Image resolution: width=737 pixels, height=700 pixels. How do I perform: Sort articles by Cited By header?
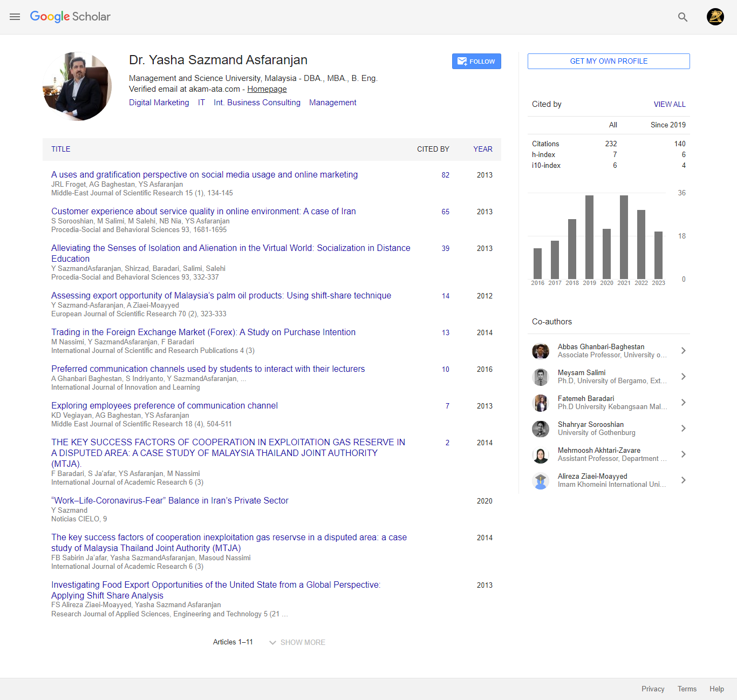[x=433, y=149]
